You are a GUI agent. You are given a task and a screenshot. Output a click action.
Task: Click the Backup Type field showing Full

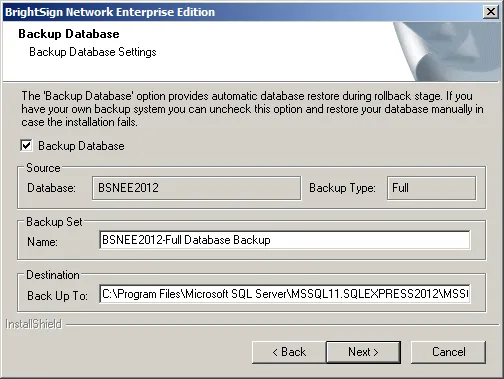431,188
